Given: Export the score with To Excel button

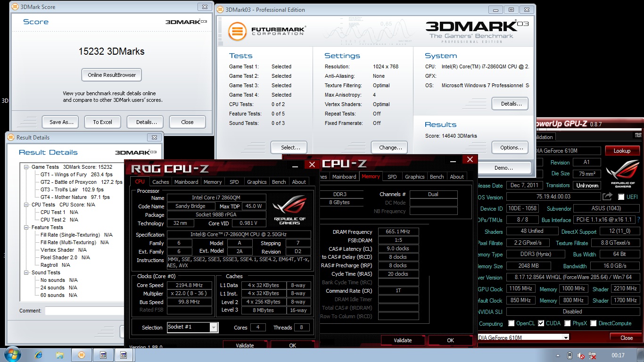Looking at the screenshot, I should [102, 122].
